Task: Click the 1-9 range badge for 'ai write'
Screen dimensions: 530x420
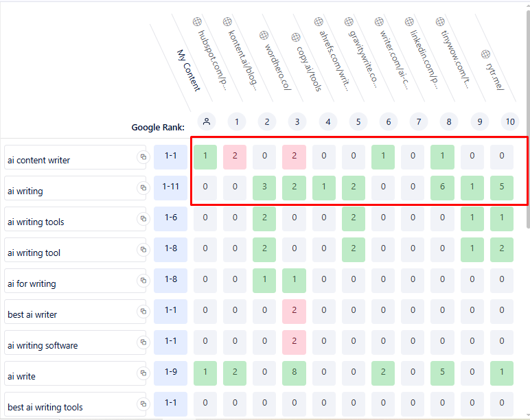Action: pos(170,372)
